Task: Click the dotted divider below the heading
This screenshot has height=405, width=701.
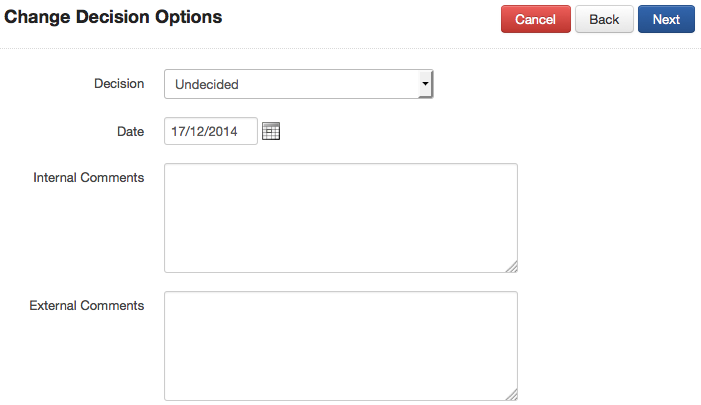Action: point(350,48)
